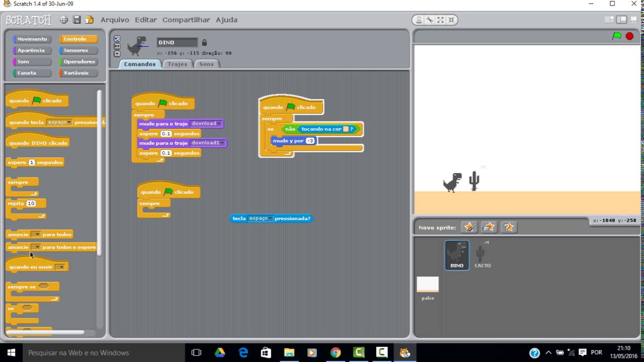Switch to small stage view mode
This screenshot has height=362, width=644.
[609, 20]
